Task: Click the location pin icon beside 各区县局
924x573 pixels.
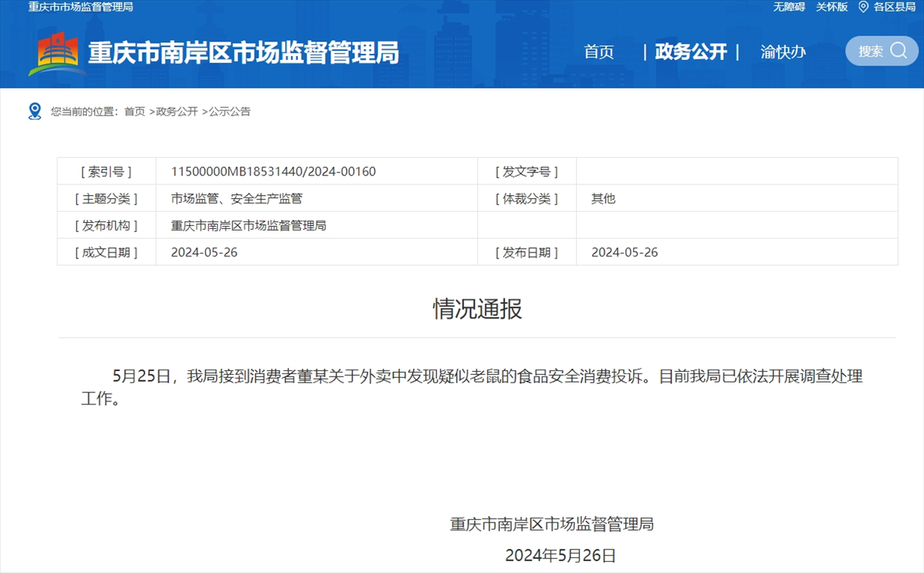Action: [x=863, y=7]
